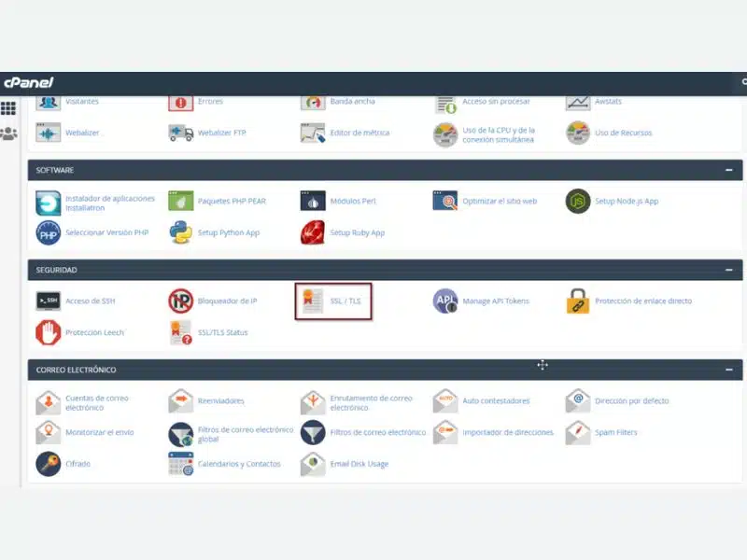The width and height of the screenshot is (747, 560).
Task: Click the Cifrado icon
Action: click(x=48, y=464)
